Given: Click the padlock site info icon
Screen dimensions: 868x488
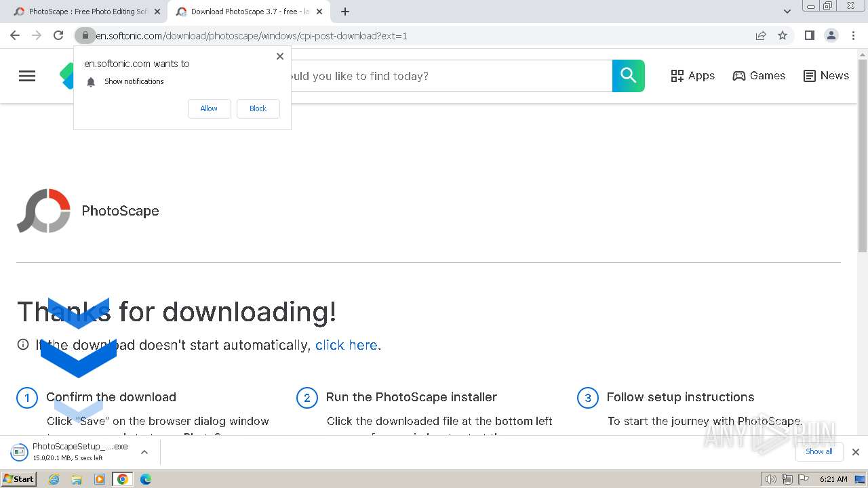Looking at the screenshot, I should 85,35.
